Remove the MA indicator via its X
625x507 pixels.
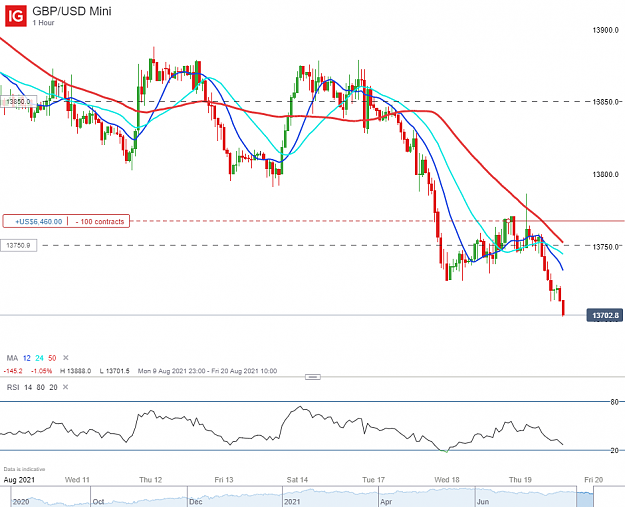coord(66,358)
